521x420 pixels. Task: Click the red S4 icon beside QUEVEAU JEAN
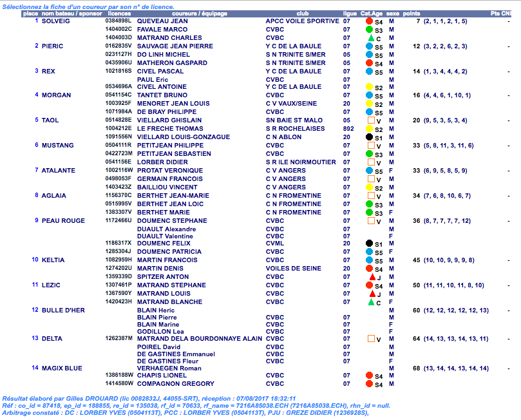(x=370, y=22)
